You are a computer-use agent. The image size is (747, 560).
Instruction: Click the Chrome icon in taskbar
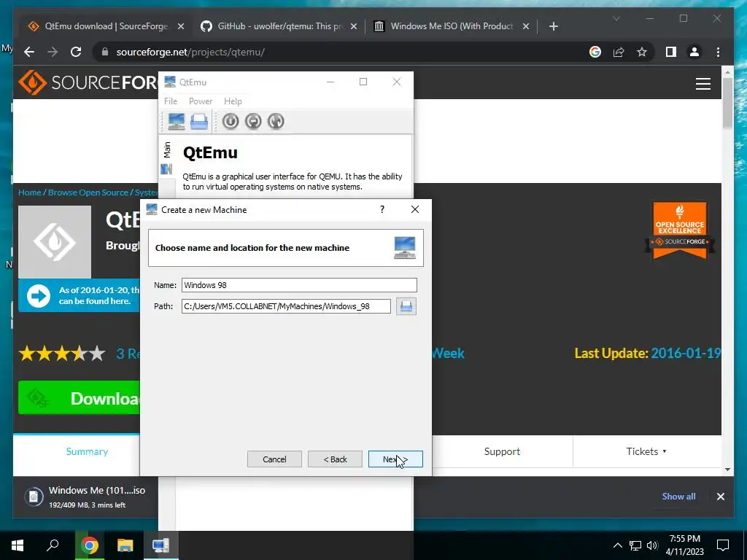pyautogui.click(x=89, y=545)
